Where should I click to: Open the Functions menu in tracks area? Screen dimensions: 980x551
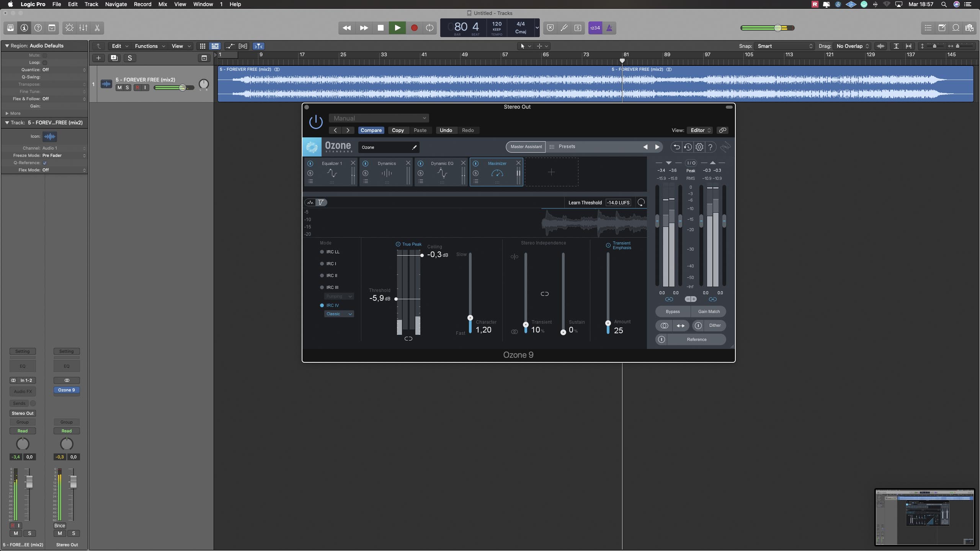(149, 46)
